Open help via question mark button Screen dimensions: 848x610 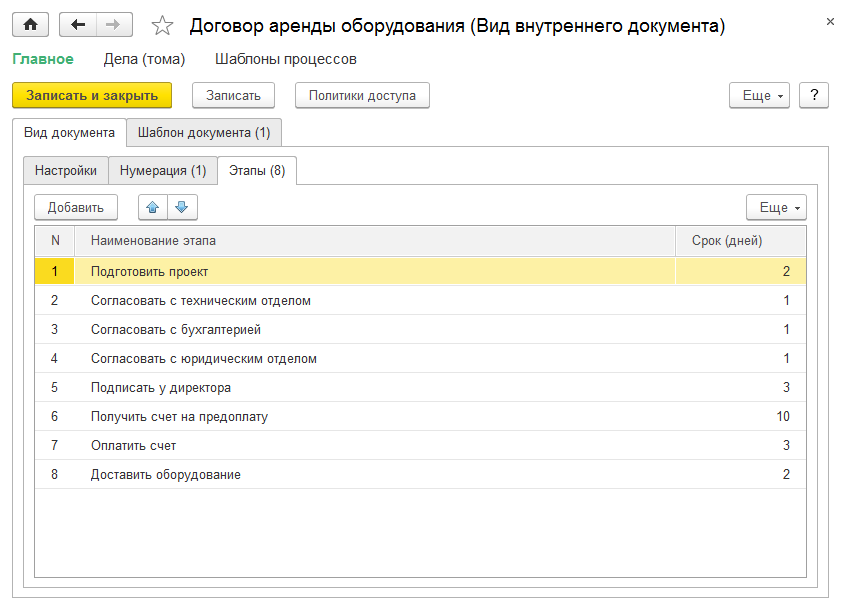pos(814,96)
